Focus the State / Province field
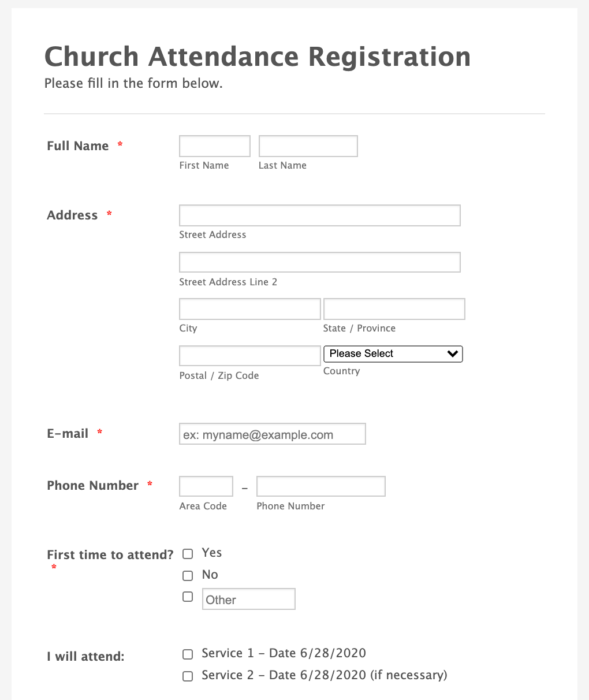This screenshot has height=700, width=589. [x=394, y=309]
